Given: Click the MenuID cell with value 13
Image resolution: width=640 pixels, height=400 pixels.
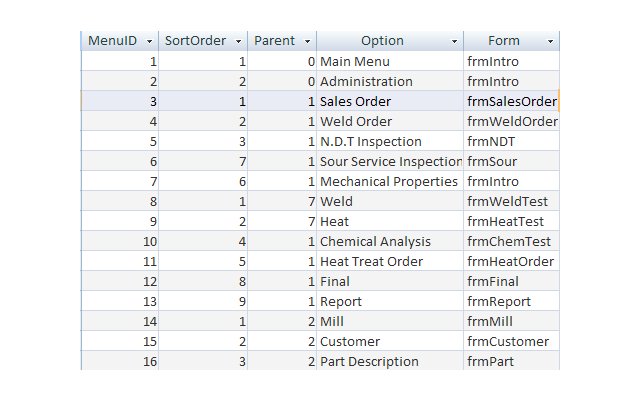Looking at the screenshot, I should [x=120, y=301].
